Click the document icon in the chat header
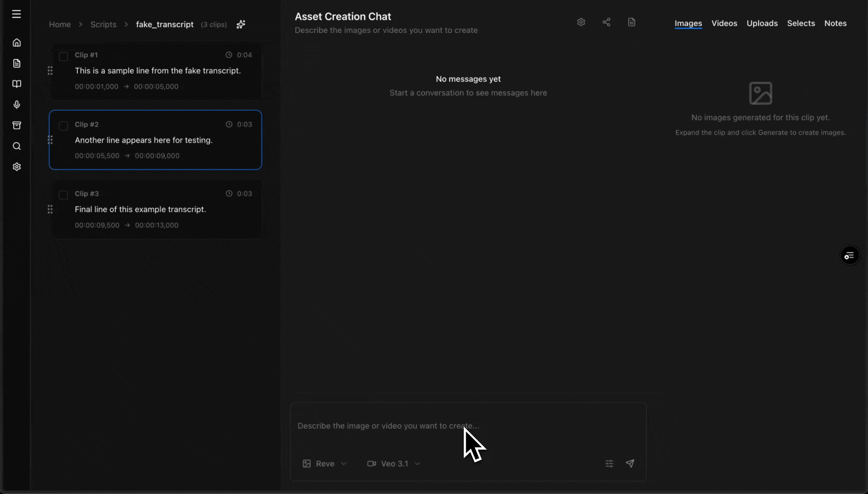 coord(631,21)
